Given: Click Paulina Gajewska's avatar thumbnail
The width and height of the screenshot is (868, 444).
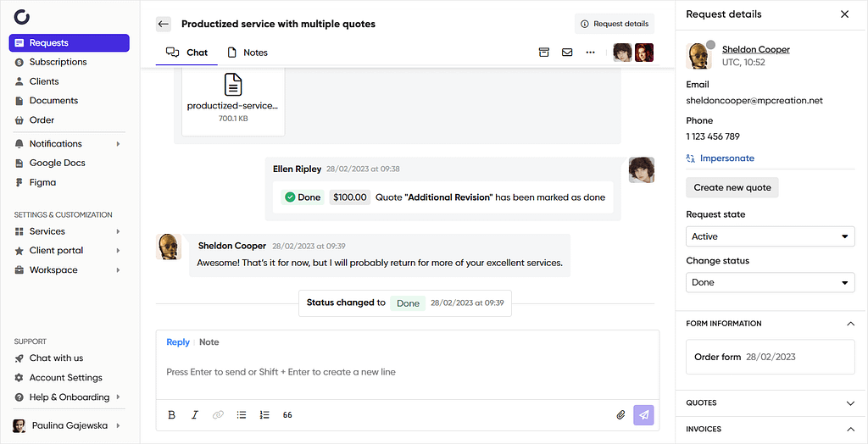Looking at the screenshot, I should (19, 425).
